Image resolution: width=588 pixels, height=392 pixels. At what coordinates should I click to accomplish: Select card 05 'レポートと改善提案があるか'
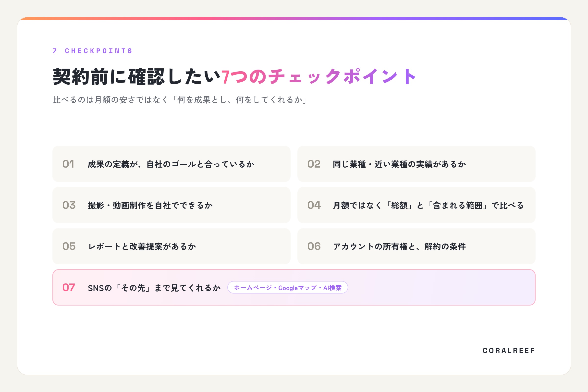(171, 246)
